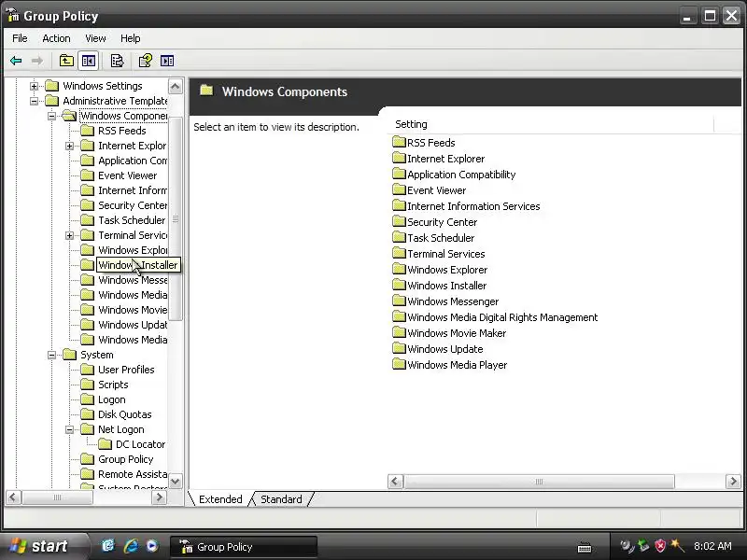Click Group Policy taskbar button

pos(243,547)
